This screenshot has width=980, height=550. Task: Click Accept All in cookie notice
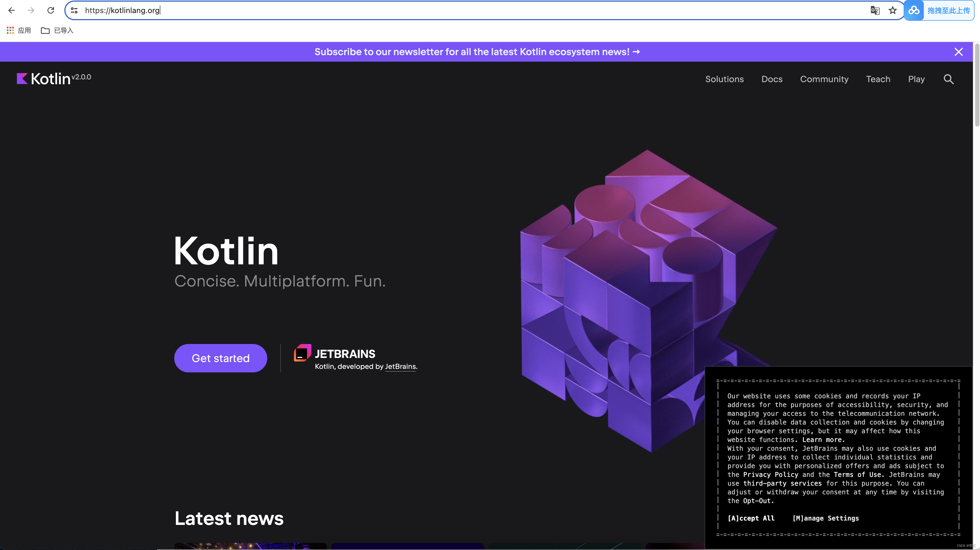tap(751, 518)
